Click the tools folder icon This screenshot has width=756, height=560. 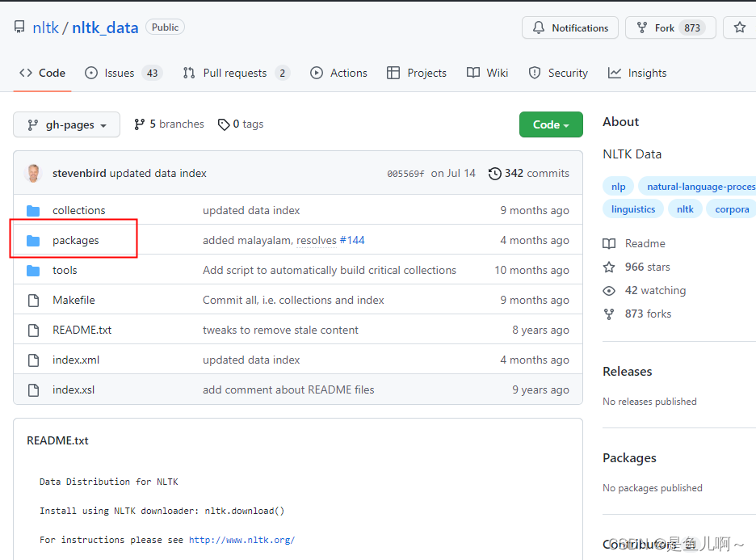(33, 271)
